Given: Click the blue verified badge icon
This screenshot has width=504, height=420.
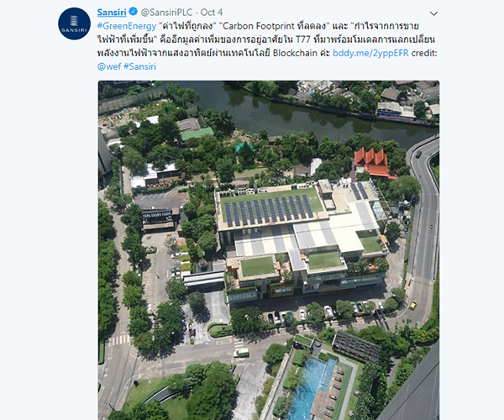Looking at the screenshot, I should click(133, 12).
